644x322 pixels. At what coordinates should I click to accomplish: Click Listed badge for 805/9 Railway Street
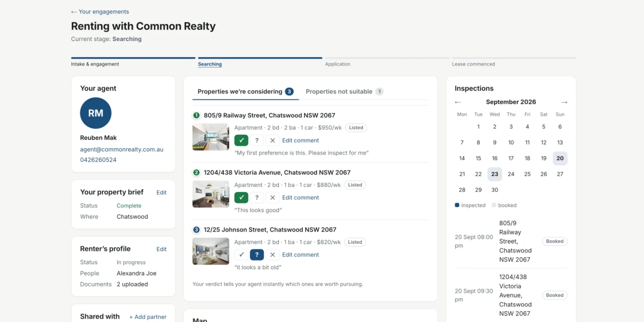click(356, 128)
